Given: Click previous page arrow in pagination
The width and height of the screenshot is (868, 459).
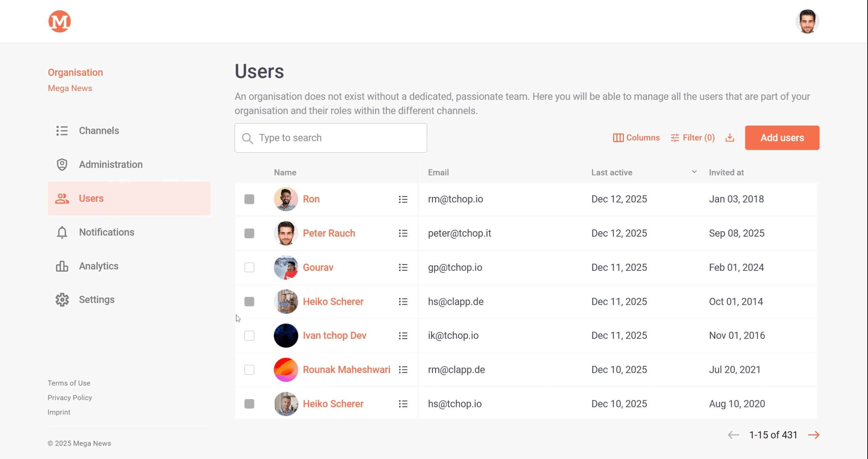Looking at the screenshot, I should [x=733, y=435].
